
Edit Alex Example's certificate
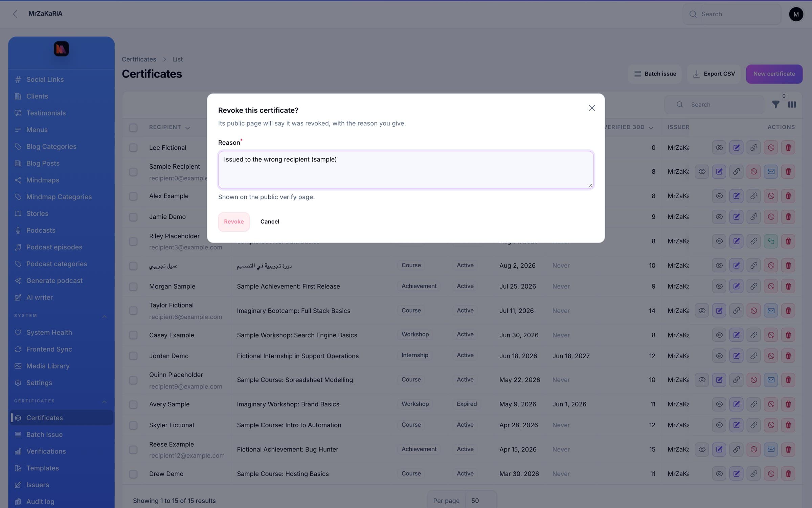click(x=736, y=196)
